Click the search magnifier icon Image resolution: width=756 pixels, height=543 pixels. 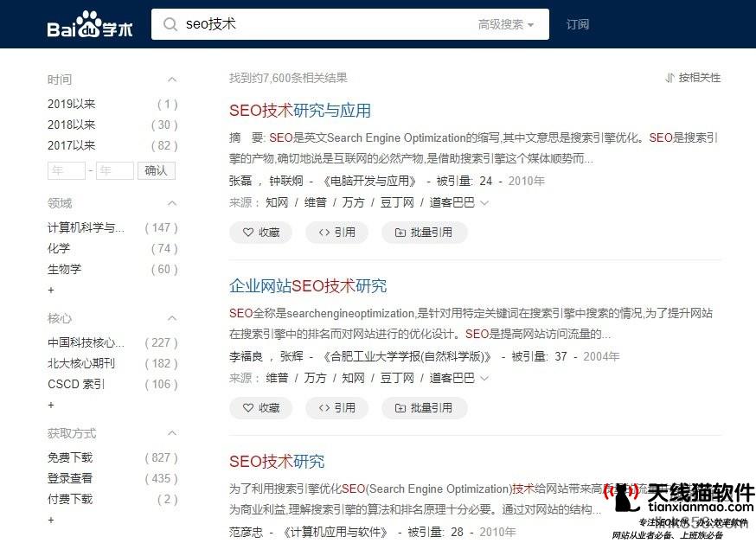coord(170,24)
